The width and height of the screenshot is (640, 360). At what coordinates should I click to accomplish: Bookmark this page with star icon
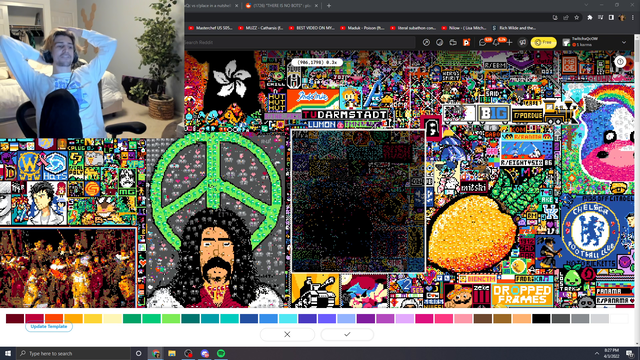577,18
